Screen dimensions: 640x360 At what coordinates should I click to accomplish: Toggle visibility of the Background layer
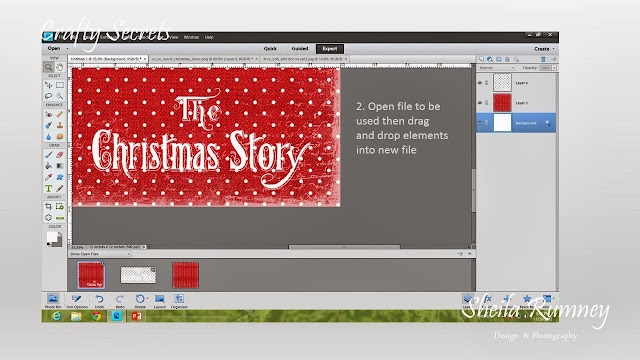(480, 122)
